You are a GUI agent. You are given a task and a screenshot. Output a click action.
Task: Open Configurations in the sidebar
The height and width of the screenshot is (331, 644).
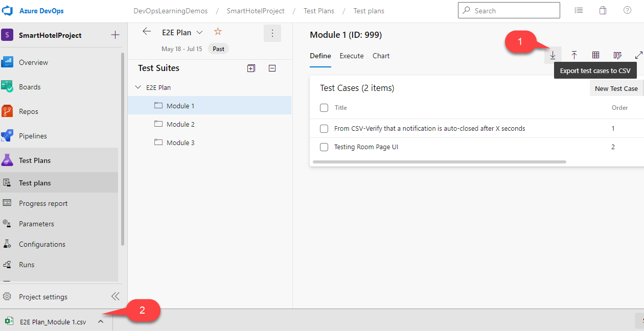(x=42, y=244)
